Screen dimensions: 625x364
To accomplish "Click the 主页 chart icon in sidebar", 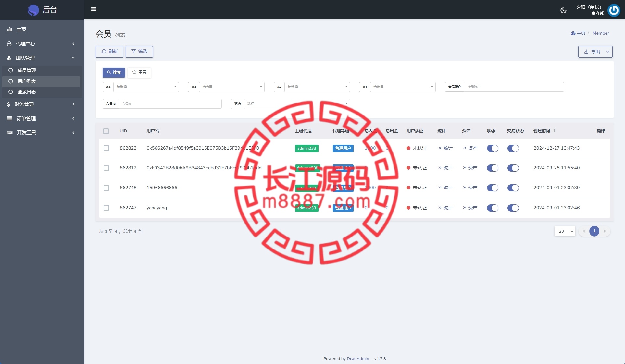I will tap(10, 30).
